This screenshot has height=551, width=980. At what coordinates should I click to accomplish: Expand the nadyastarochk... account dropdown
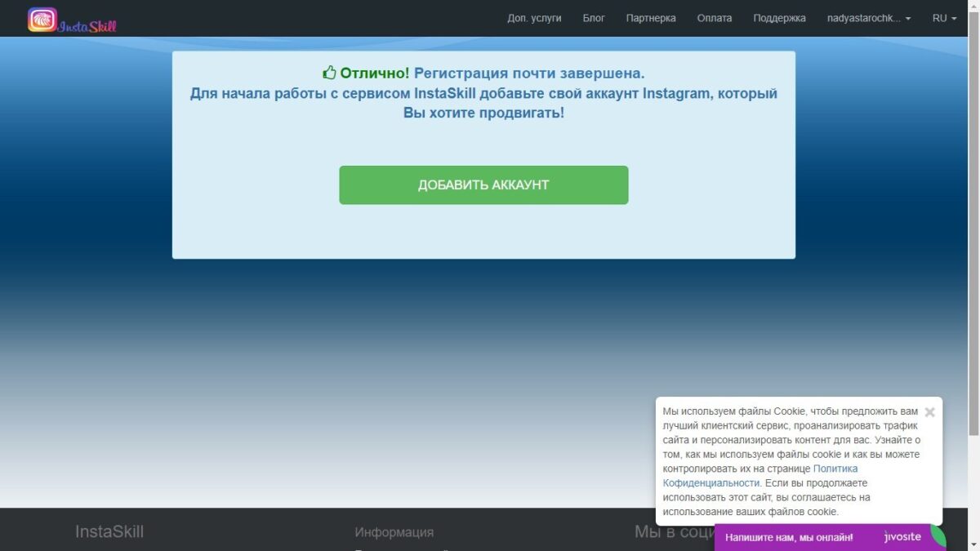coord(869,18)
